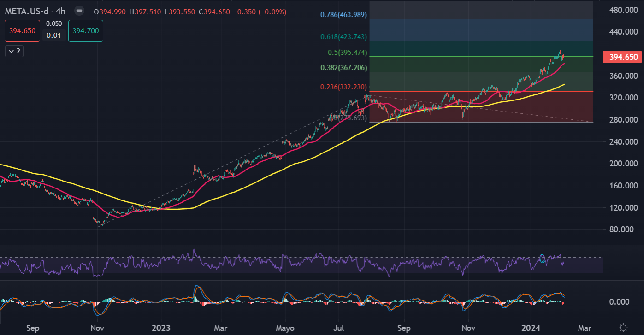Click the Jul time axis label
This screenshot has height=335, width=644.
[339, 329]
